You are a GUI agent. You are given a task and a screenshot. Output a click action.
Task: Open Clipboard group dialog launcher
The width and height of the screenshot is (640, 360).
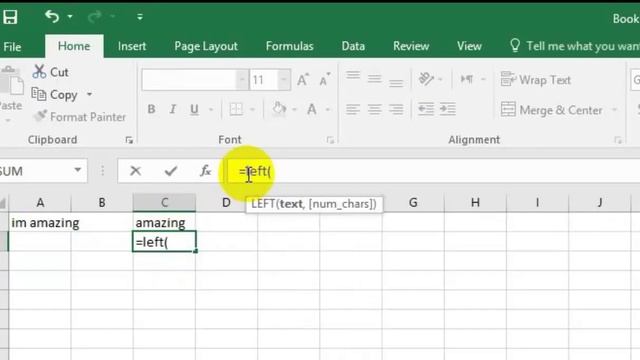129,140
